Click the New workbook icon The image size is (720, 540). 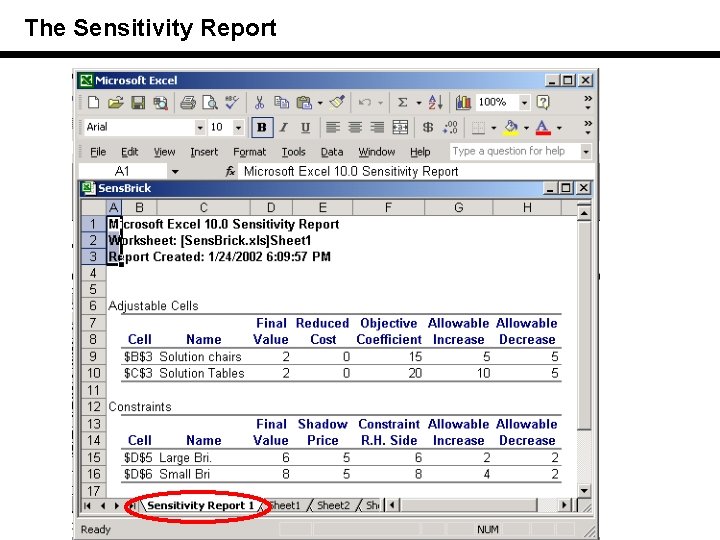[94, 102]
